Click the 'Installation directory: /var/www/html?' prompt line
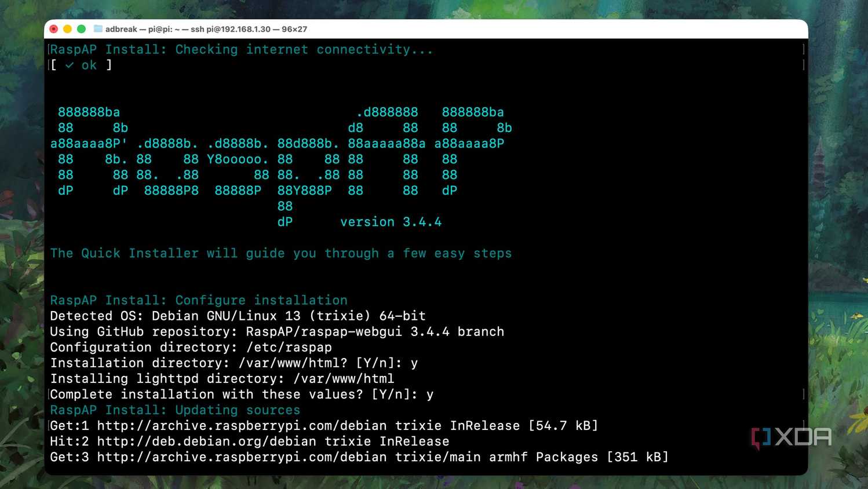Screen dimensions: 868x489 point(234,363)
